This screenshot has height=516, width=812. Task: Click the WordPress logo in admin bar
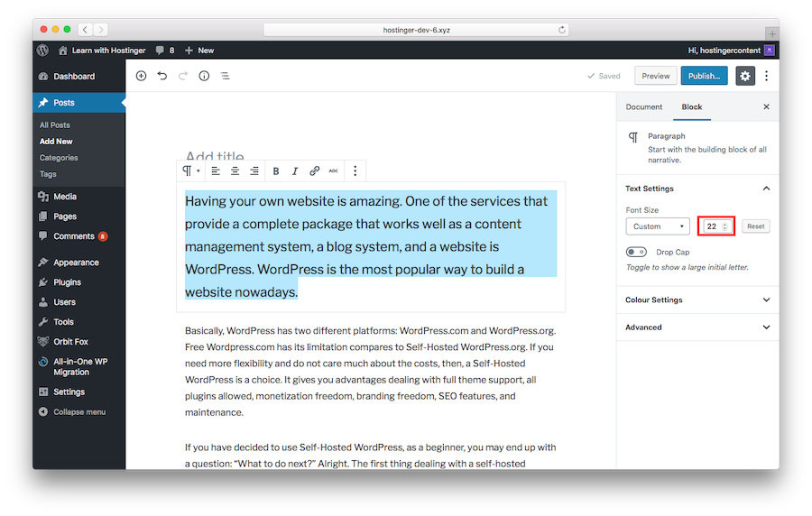pos(43,51)
